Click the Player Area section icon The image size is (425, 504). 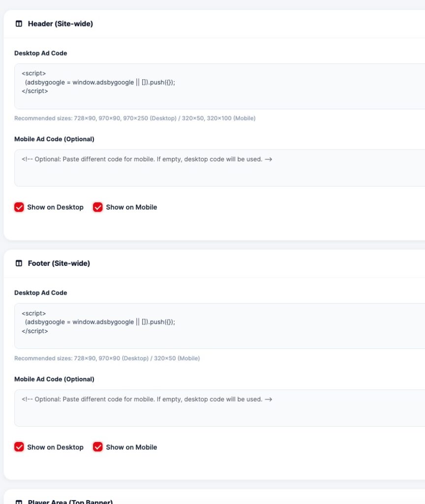(19, 502)
